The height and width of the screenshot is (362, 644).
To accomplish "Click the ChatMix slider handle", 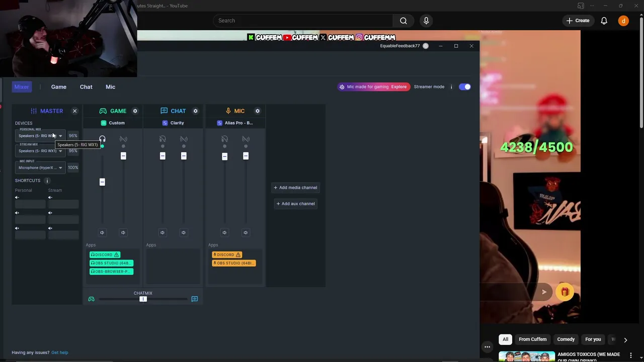I will [x=143, y=299].
